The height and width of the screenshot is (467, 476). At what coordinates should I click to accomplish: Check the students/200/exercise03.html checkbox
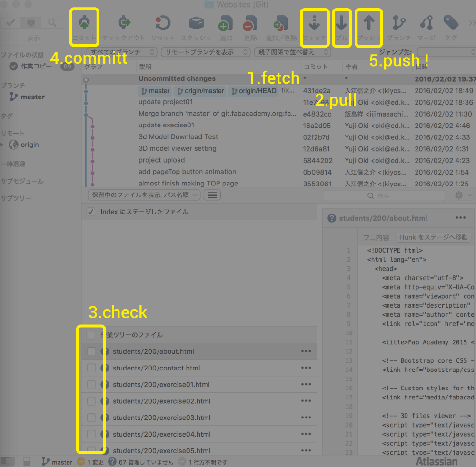coord(91,418)
